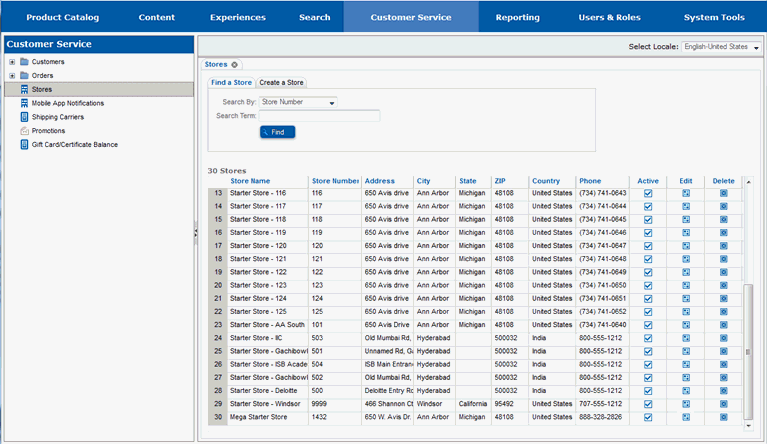Image resolution: width=767 pixels, height=444 pixels.
Task: Open the Mobile App Notifications icon in sidebar
Action: (24, 103)
